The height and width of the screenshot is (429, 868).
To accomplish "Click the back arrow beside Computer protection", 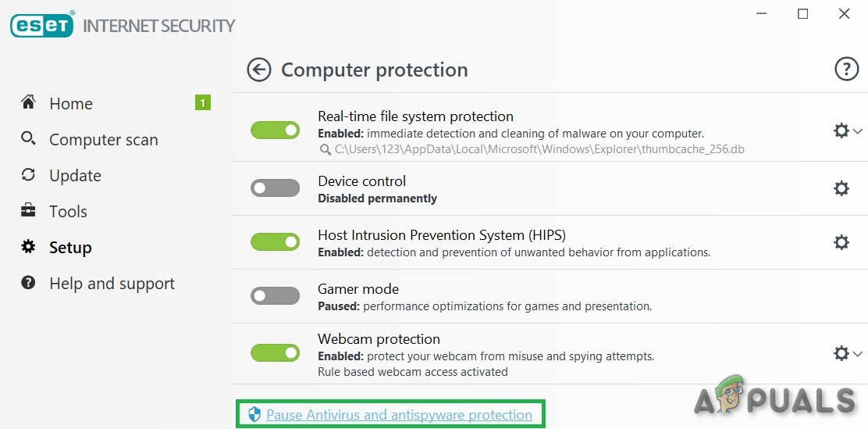I will [x=258, y=70].
